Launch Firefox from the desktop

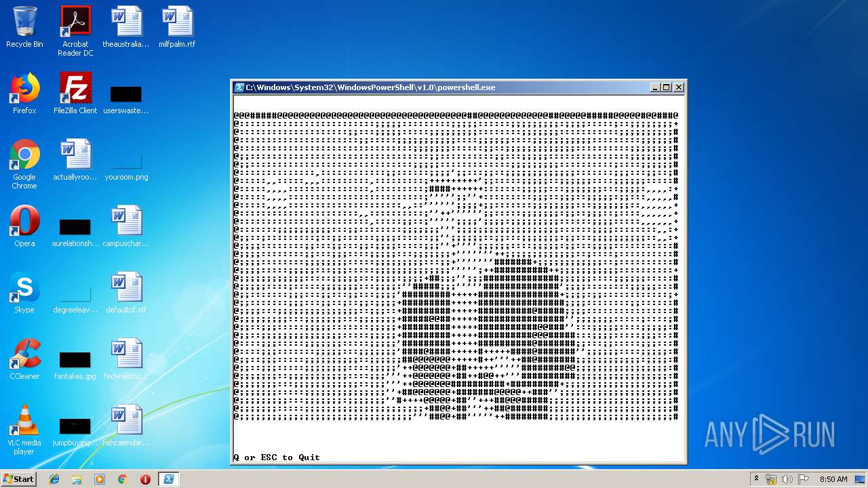coord(24,94)
